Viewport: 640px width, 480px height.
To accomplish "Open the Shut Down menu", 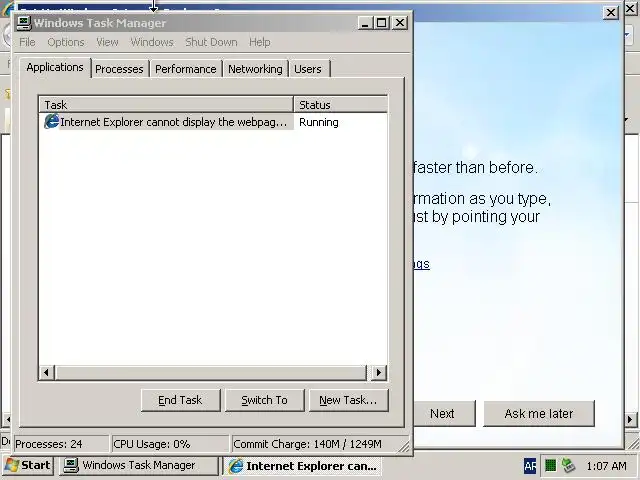I will (211, 42).
